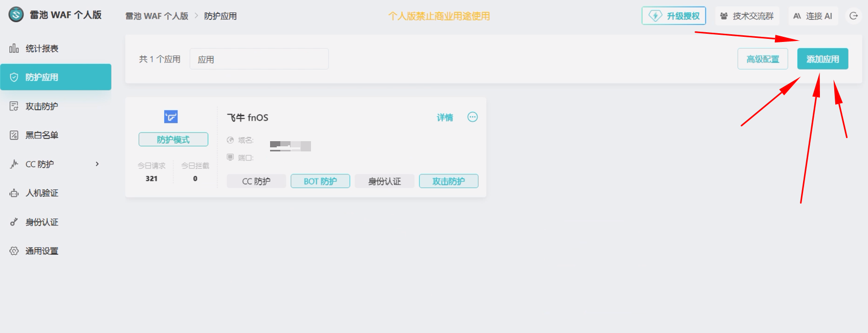Image resolution: width=868 pixels, height=333 pixels.
Task: Click the 个人版禁止商业用途使用 notice
Action: pos(439,16)
